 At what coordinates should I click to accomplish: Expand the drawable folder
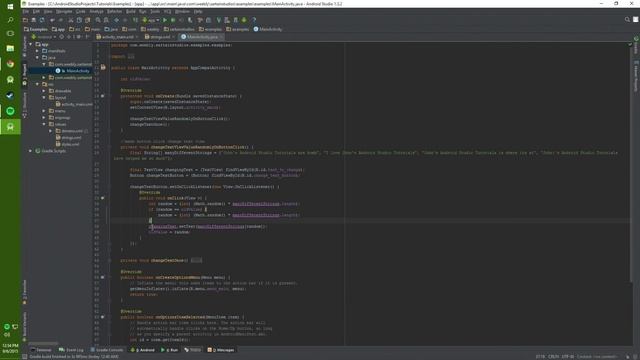(44, 91)
